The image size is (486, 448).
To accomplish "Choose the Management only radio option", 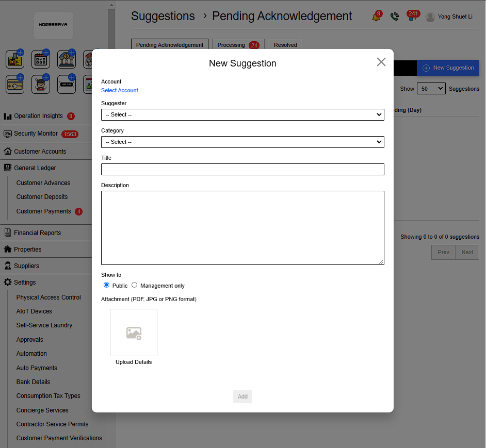I will (135, 285).
